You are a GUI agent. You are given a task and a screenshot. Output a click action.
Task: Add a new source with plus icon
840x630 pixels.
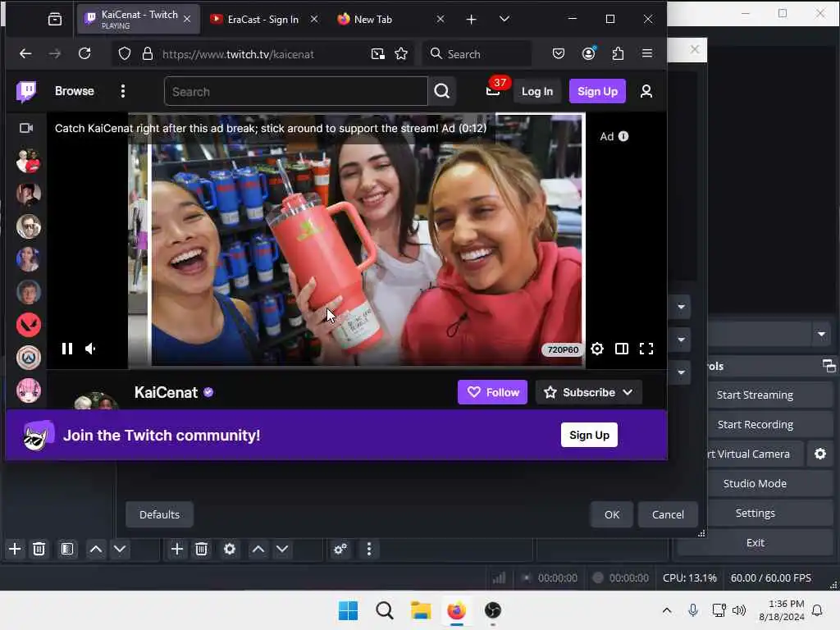tap(177, 549)
